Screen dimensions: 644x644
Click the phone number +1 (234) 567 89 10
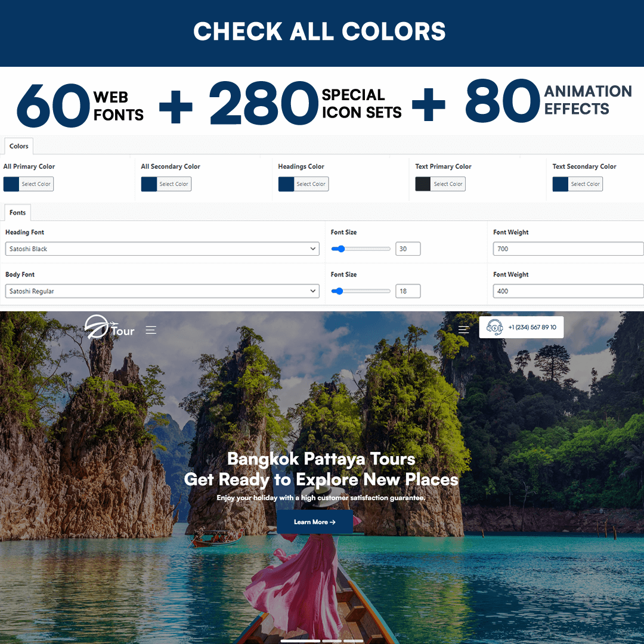click(x=532, y=327)
